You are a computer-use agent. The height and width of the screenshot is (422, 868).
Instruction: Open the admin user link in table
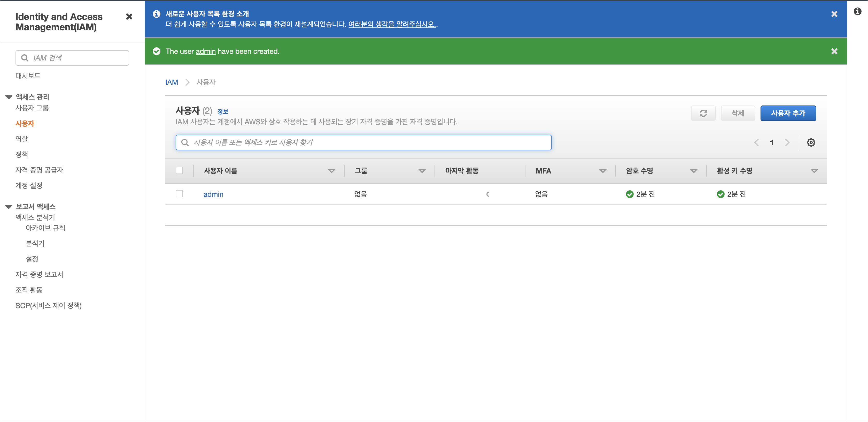(213, 194)
